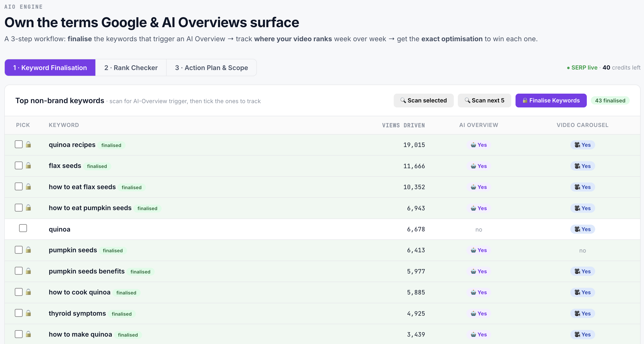Click the views value 5,885
644x344 pixels.
(416, 293)
